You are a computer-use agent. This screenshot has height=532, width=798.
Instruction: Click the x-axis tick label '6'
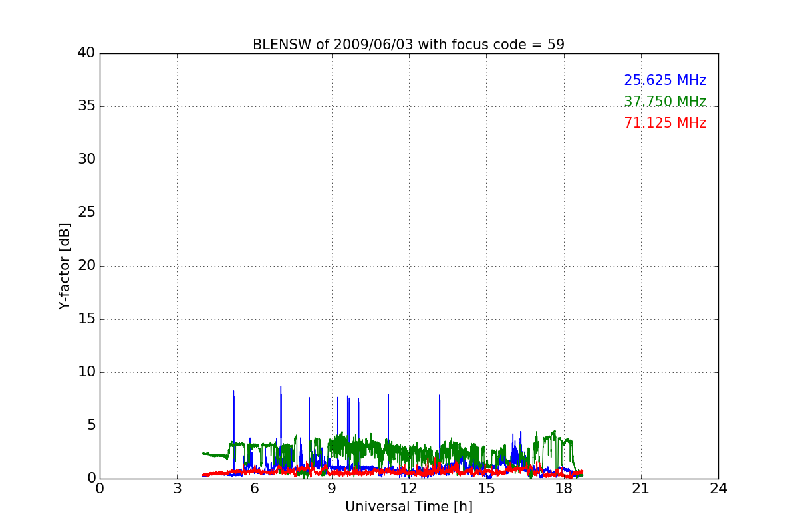tap(254, 489)
